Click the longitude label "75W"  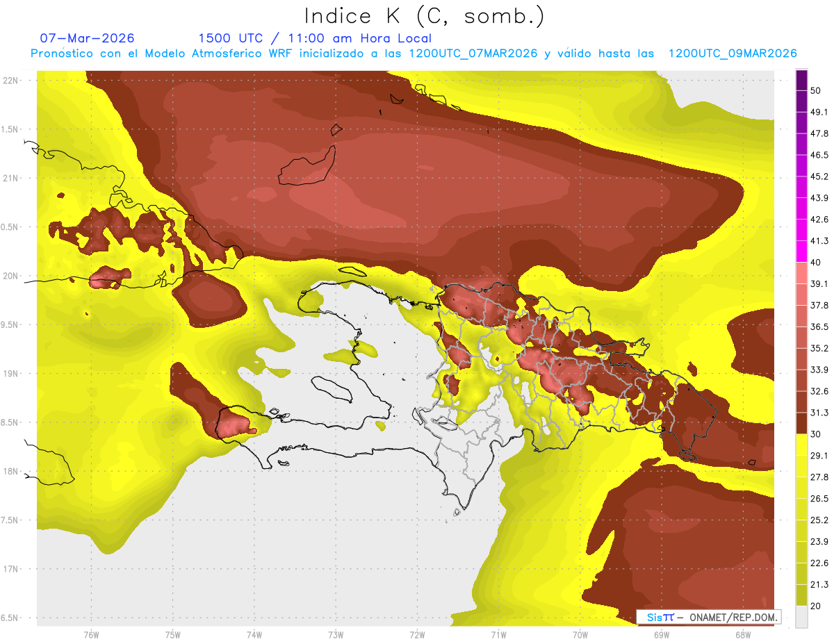pyautogui.click(x=173, y=635)
